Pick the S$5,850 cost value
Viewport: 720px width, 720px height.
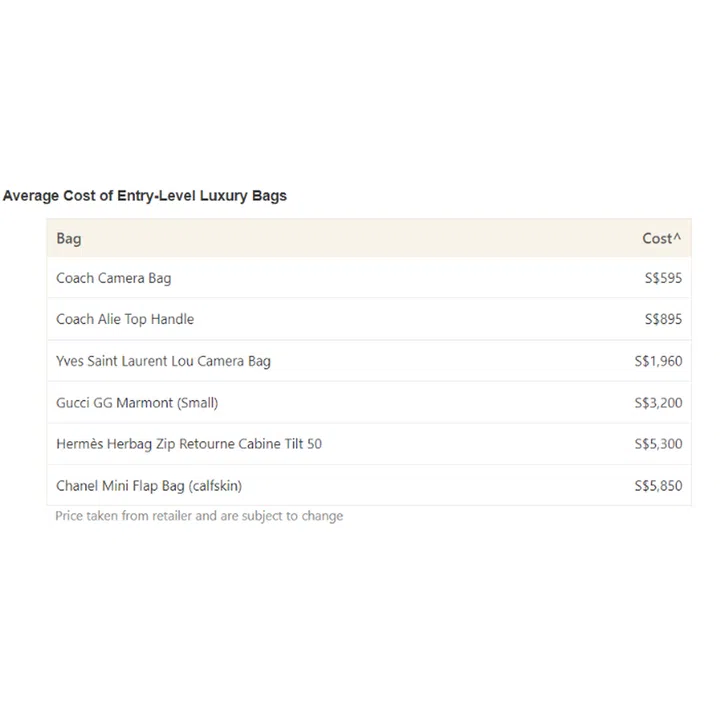(x=658, y=486)
